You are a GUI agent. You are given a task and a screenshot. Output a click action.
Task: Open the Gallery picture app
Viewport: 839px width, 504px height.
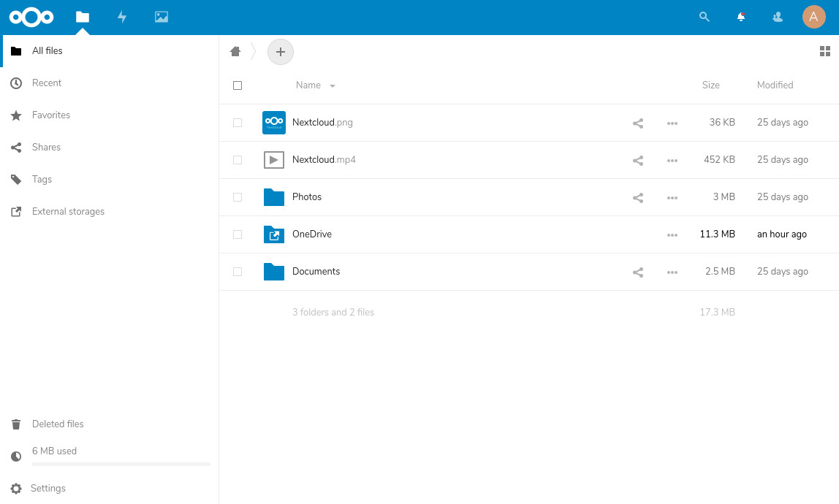coord(162,17)
